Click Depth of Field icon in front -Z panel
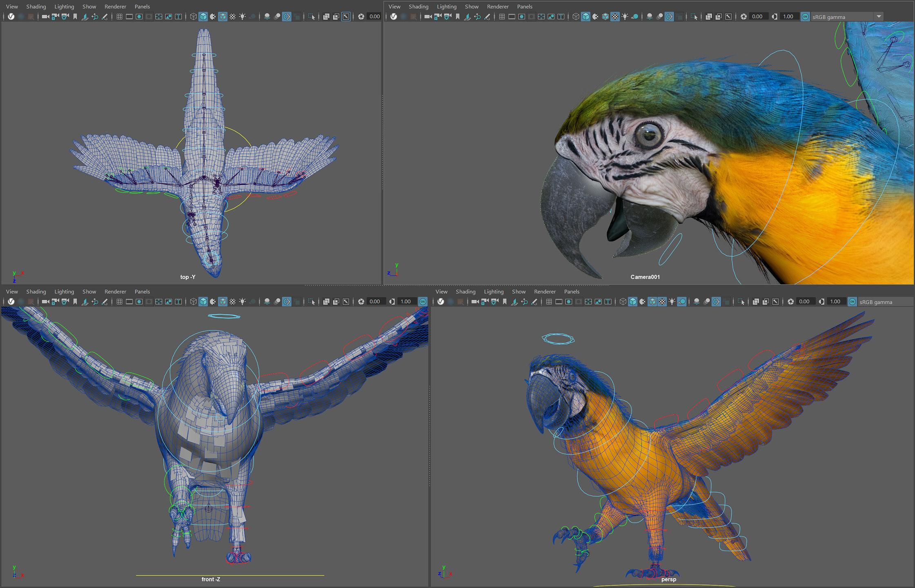 click(297, 302)
